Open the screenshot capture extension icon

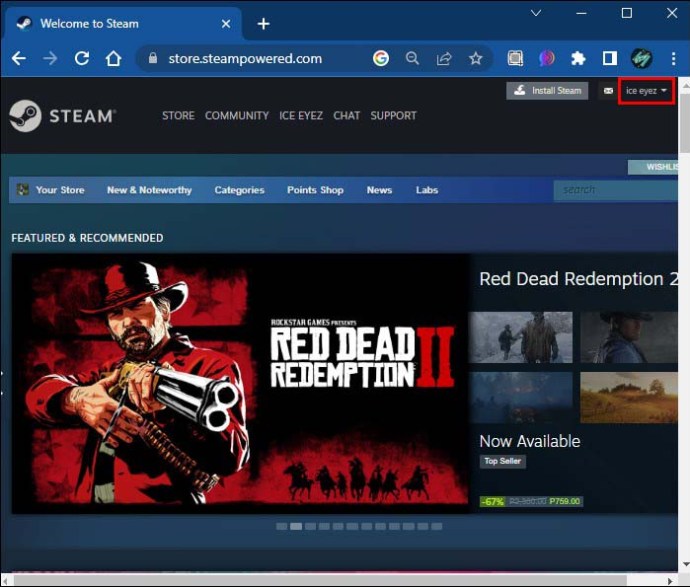tap(515, 58)
